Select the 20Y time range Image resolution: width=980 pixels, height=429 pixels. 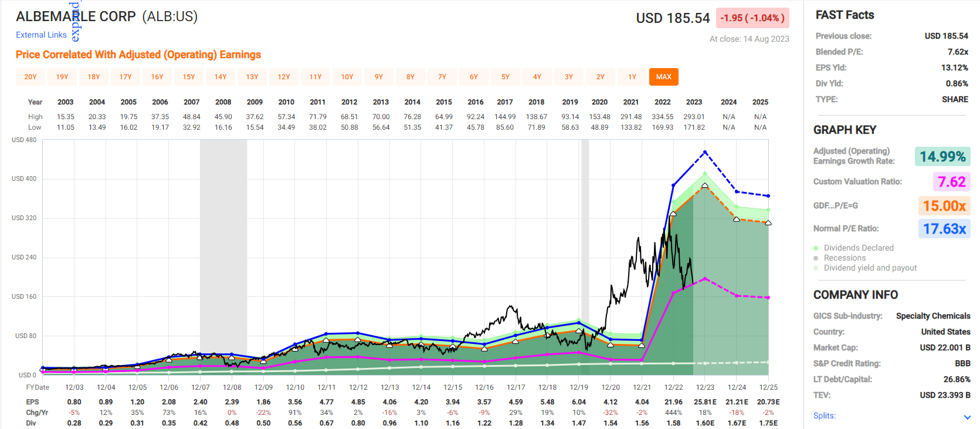30,77
